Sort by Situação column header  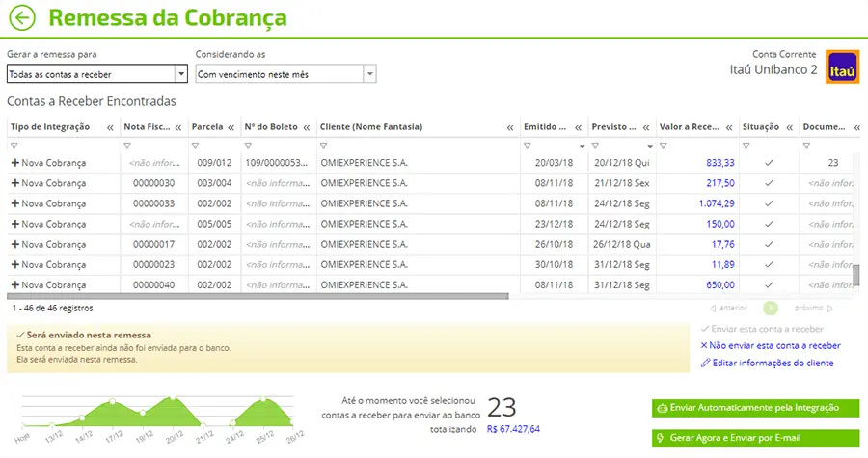coord(761,126)
